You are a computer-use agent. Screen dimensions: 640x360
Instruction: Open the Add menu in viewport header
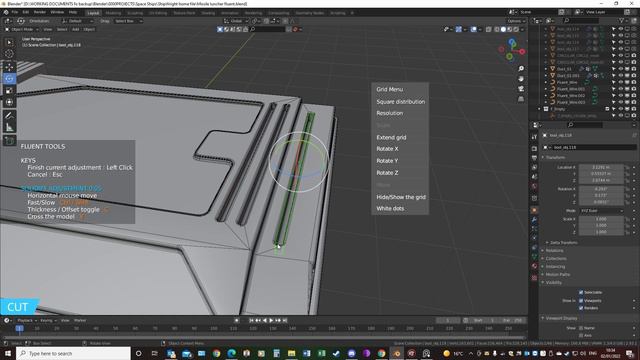[x=76, y=29]
